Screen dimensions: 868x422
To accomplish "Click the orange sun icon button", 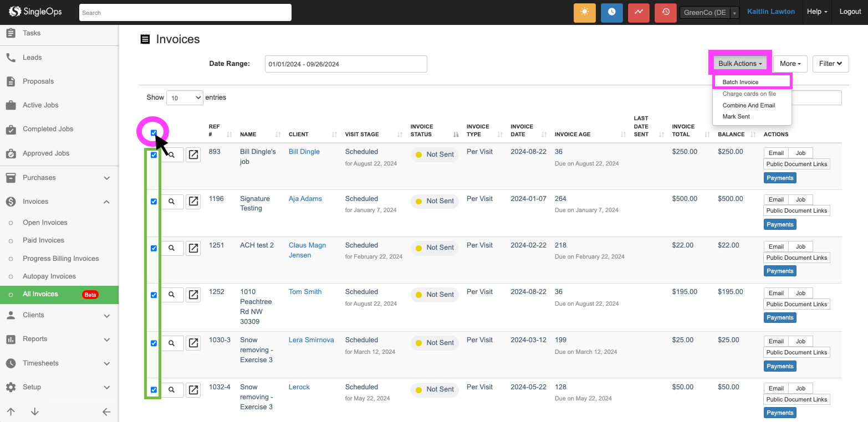I will (x=584, y=12).
